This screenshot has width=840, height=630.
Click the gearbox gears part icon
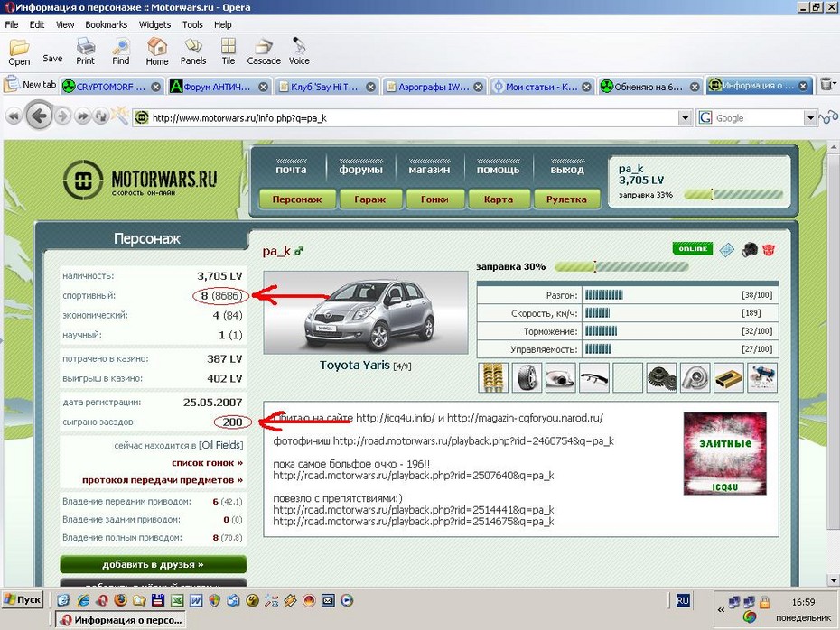pos(661,377)
